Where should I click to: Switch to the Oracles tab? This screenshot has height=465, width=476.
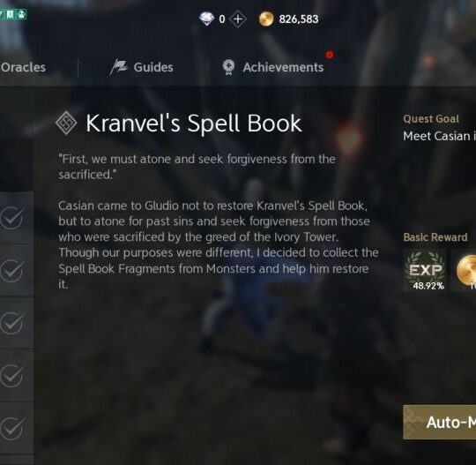click(x=23, y=67)
